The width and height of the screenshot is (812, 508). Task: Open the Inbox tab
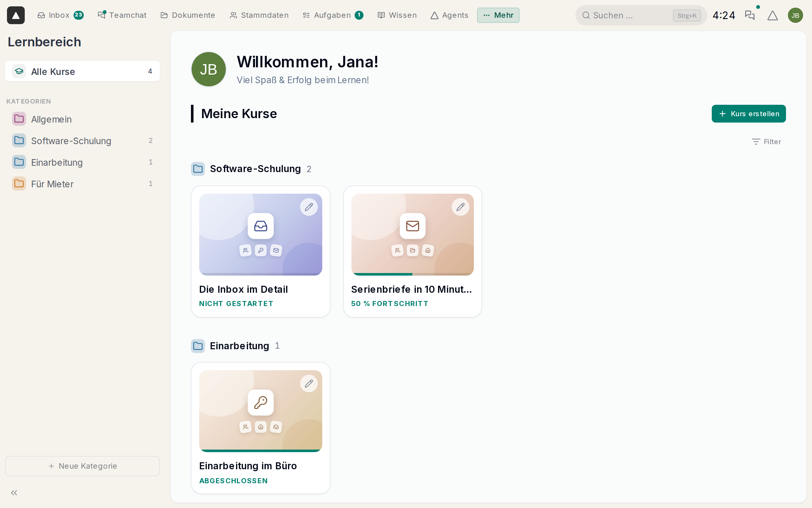60,15
